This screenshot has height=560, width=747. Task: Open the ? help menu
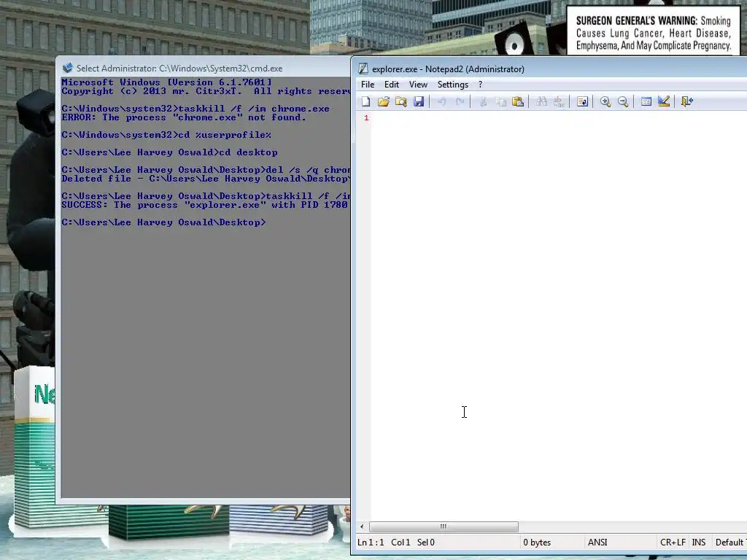[480, 85]
